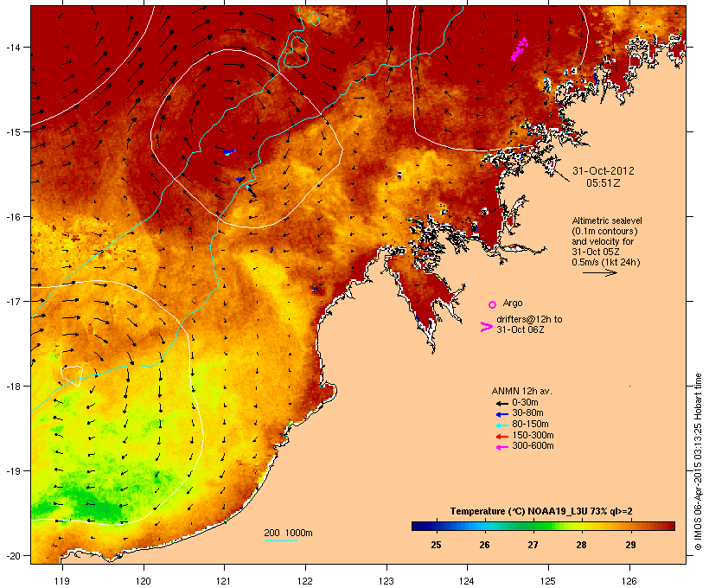Click the colorbar at 27 degrees (green)
Screen dimensions: 709x588
(x=533, y=526)
